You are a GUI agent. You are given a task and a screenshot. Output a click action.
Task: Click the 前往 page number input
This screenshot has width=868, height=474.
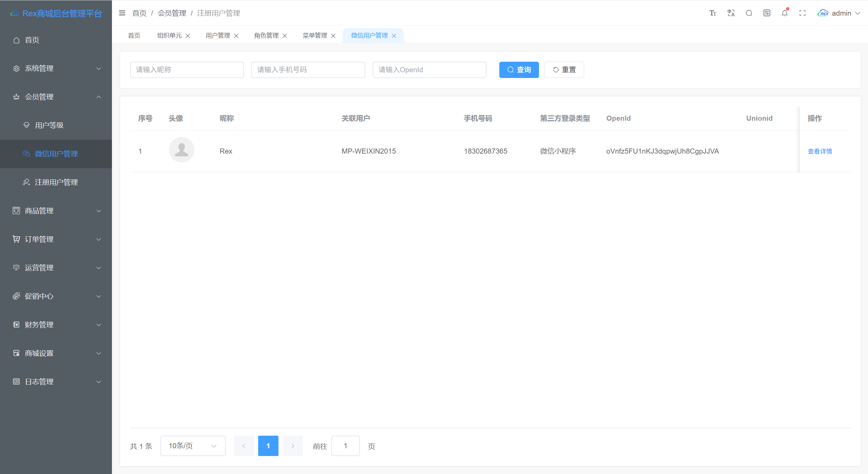[x=345, y=446]
